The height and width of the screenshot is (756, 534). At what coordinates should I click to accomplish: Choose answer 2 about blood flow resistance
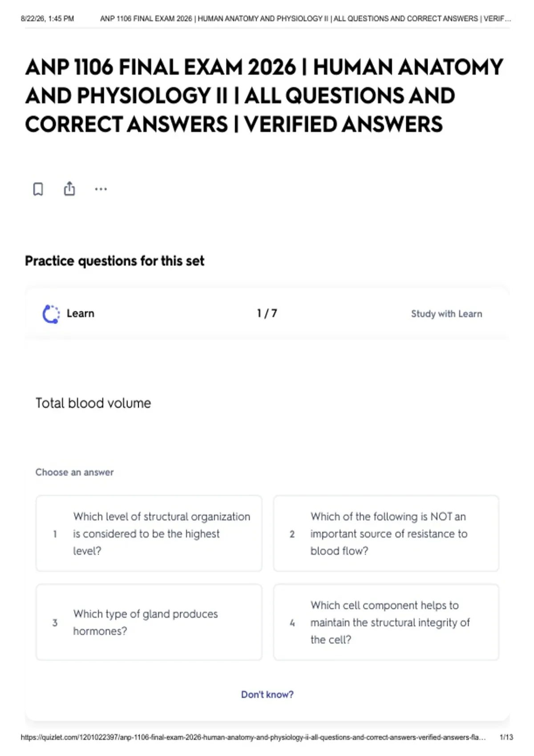(386, 533)
